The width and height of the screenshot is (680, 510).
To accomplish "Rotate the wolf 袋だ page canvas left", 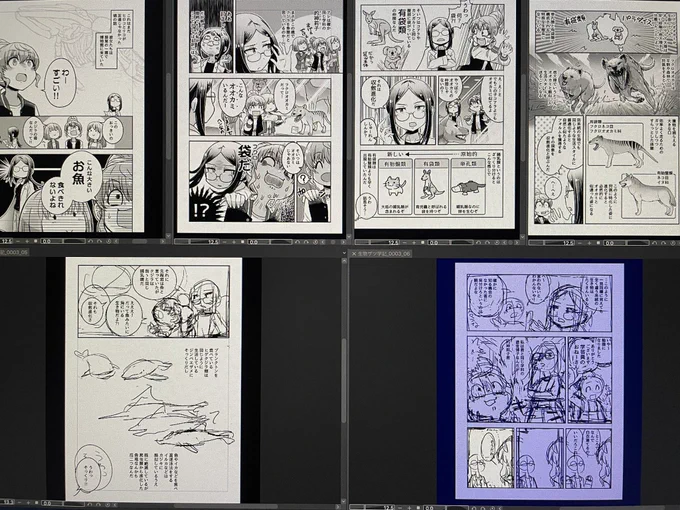I will (298, 242).
